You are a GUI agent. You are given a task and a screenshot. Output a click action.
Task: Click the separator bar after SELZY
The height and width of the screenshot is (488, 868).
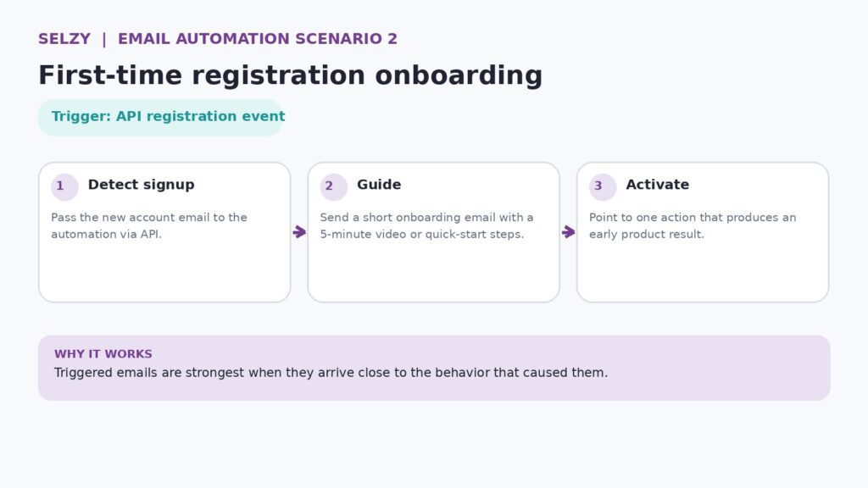(104, 39)
